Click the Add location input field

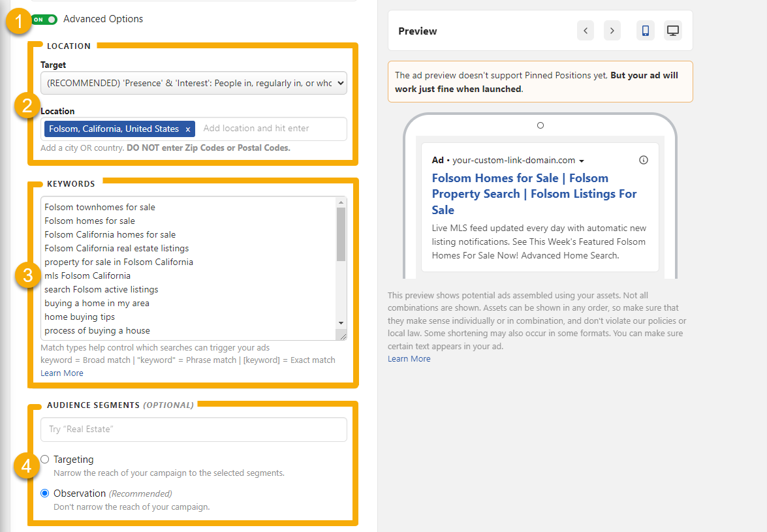pyautogui.click(x=271, y=129)
